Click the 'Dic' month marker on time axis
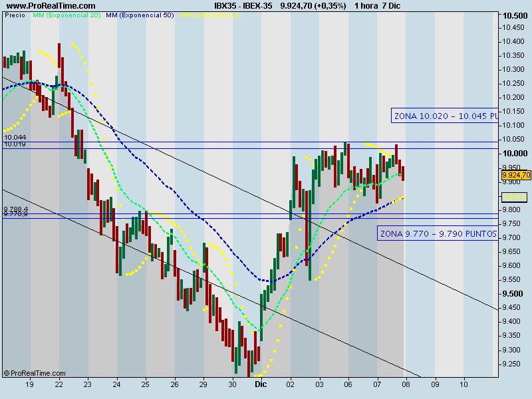The width and height of the screenshot is (532, 399). 261,384
